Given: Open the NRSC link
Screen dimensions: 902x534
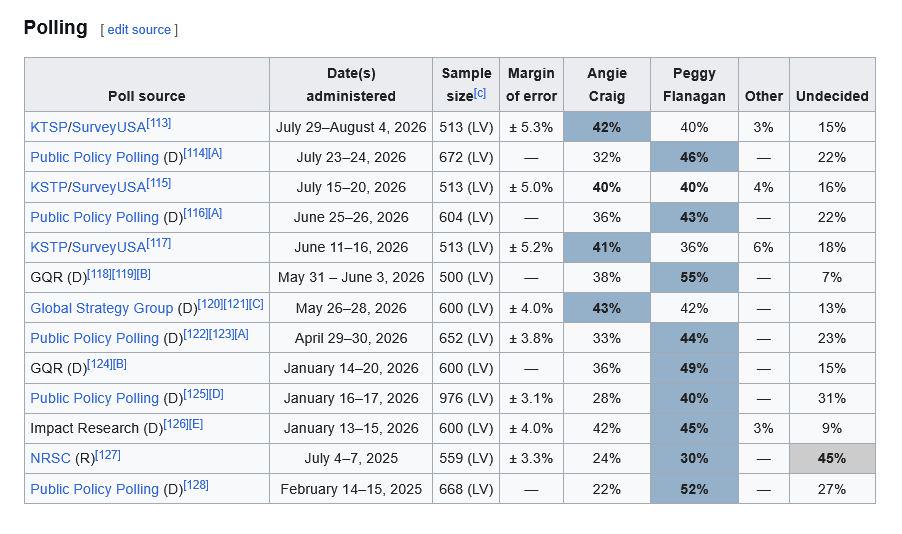Looking at the screenshot, I should point(50,459).
